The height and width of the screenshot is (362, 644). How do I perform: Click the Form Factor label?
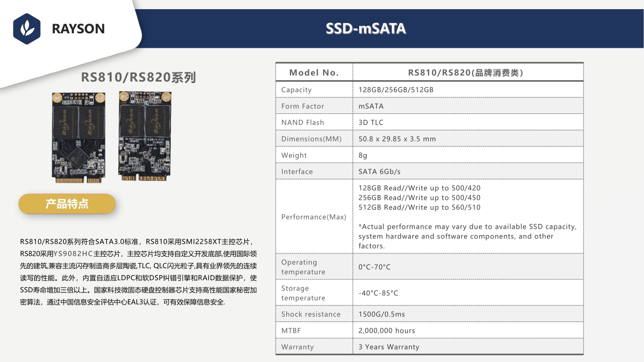(x=303, y=106)
